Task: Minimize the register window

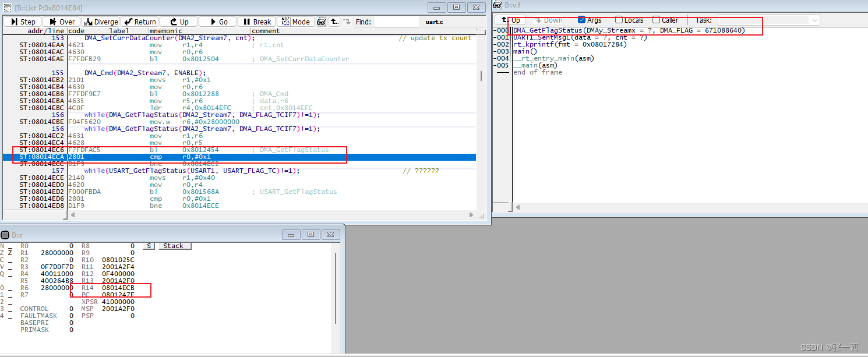Action: tap(292, 235)
